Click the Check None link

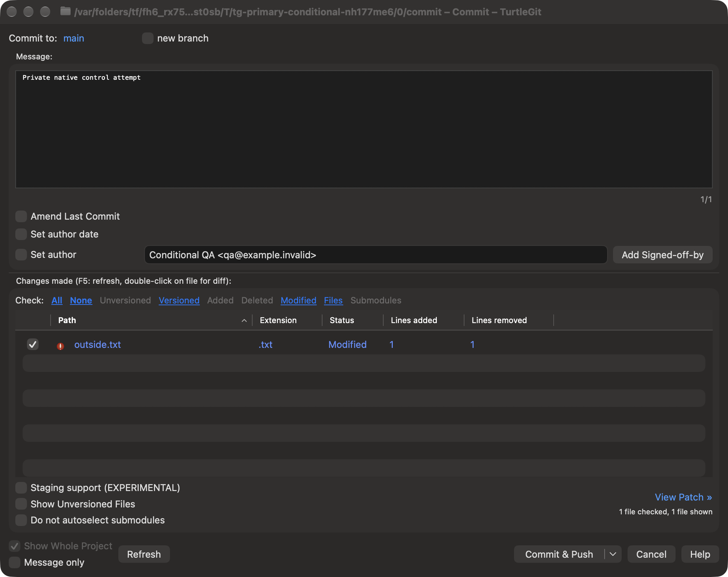pos(81,301)
